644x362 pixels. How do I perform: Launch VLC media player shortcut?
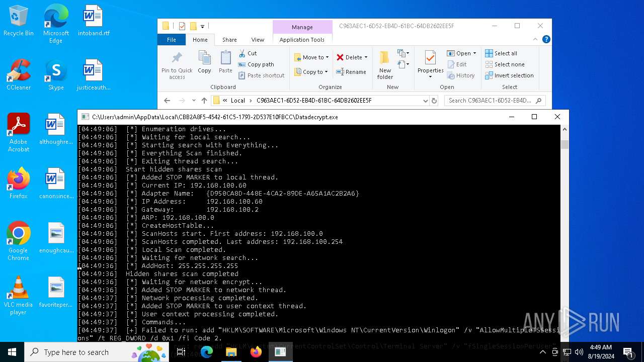[x=19, y=296]
